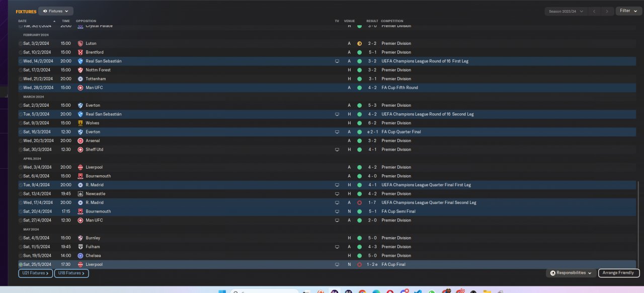This screenshot has height=293, width=644.
Task: Select the Arsenal team name
Action: click(x=93, y=141)
